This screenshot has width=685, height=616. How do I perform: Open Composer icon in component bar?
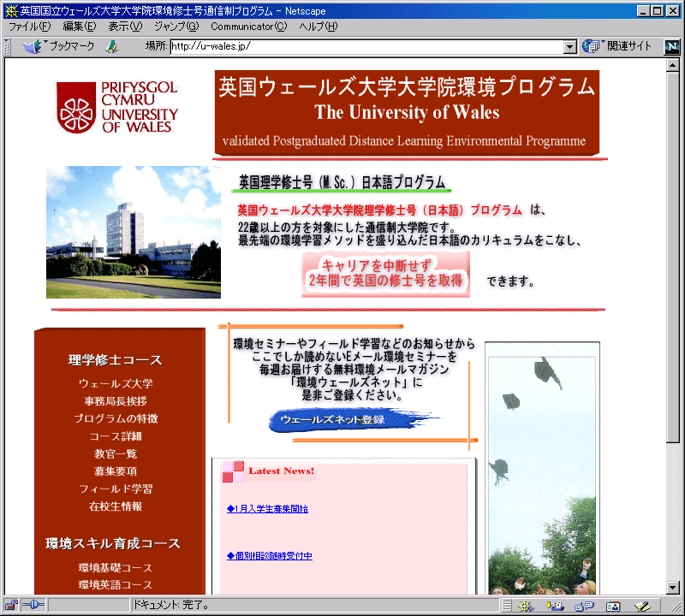[x=643, y=606]
